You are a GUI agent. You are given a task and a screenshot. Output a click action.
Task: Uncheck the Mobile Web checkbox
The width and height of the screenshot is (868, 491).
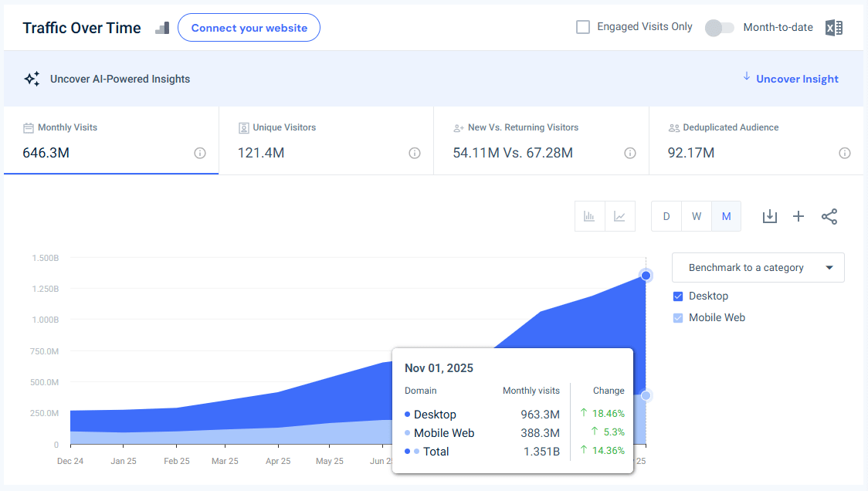[678, 317]
